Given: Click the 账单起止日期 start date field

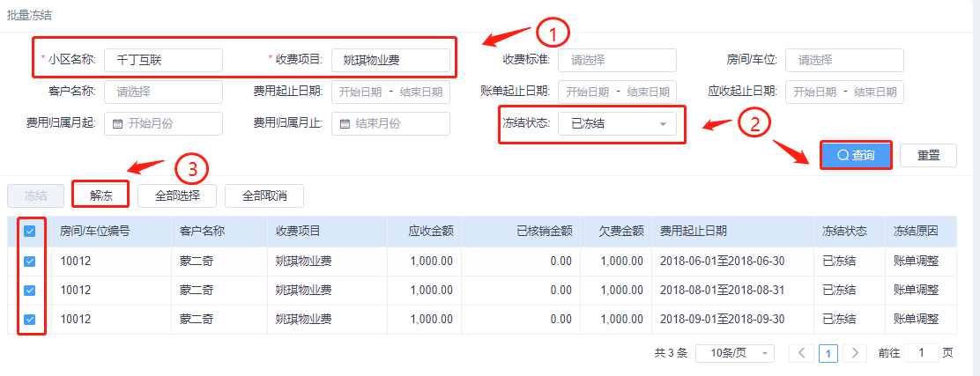Looking at the screenshot, I should click(x=588, y=92).
